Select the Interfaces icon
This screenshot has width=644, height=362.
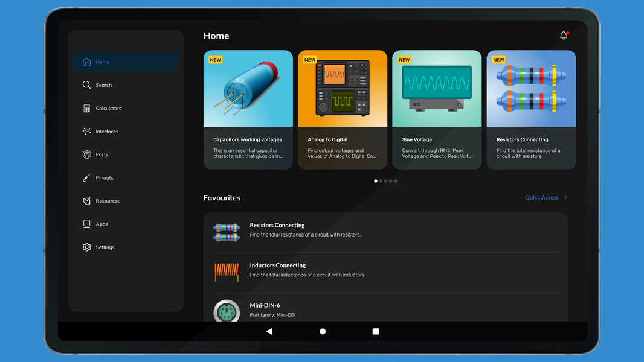86,131
